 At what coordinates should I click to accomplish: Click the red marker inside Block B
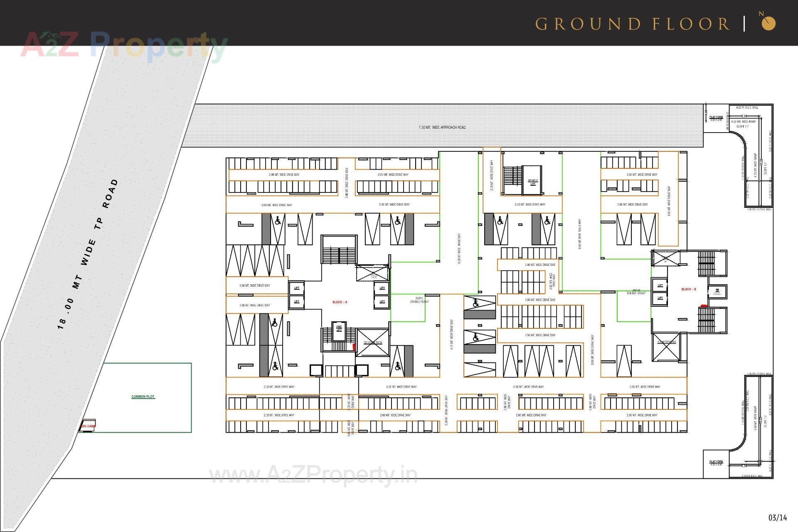pos(704,305)
